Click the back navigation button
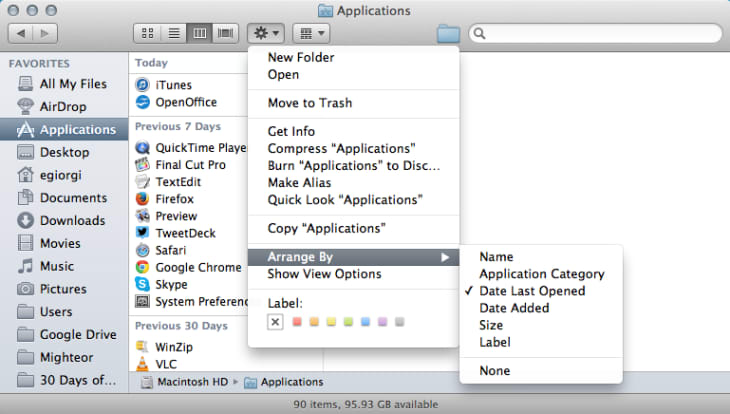The height and width of the screenshot is (414, 730). click(22, 33)
